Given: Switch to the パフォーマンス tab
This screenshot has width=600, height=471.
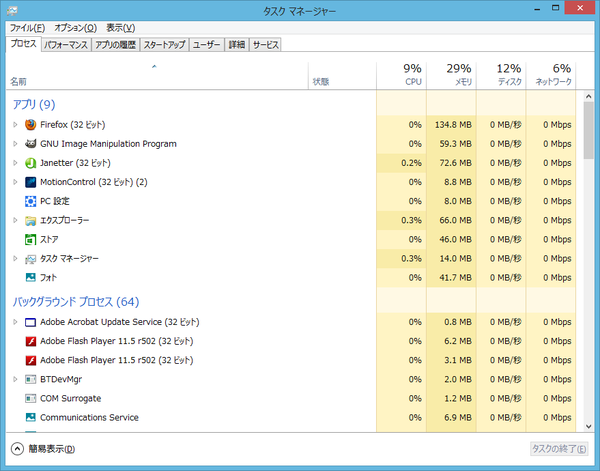Looking at the screenshot, I should point(66,45).
